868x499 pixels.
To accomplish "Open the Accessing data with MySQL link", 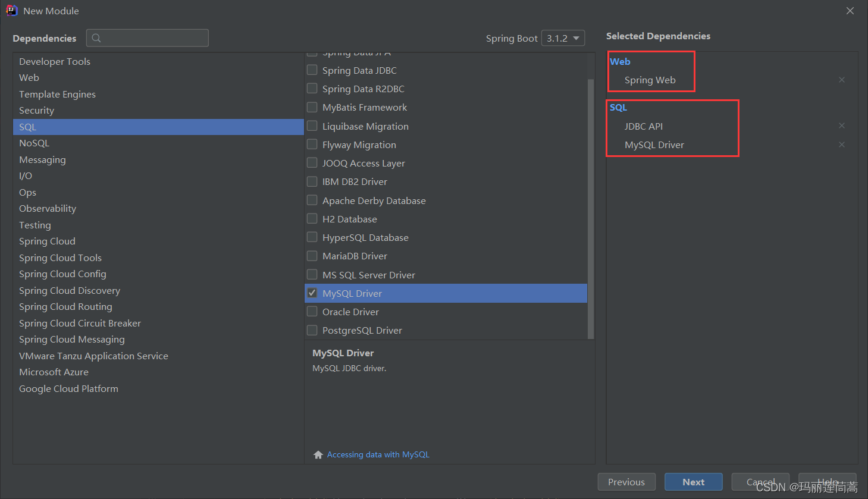I will click(x=378, y=454).
